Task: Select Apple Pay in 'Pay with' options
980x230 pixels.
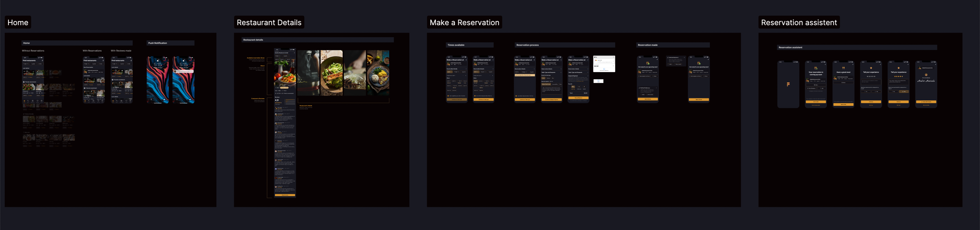Action: [573, 87]
